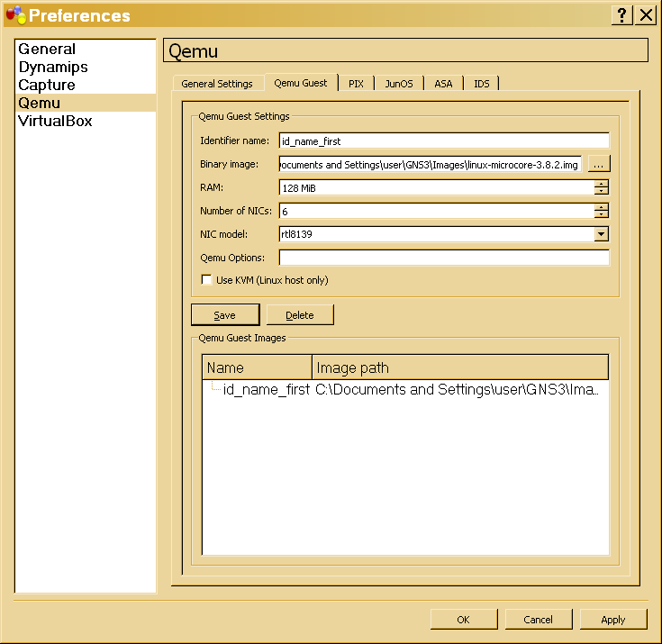The image size is (662, 644).
Task: Decrease number of NICs with down arrow
Action: (x=602, y=214)
